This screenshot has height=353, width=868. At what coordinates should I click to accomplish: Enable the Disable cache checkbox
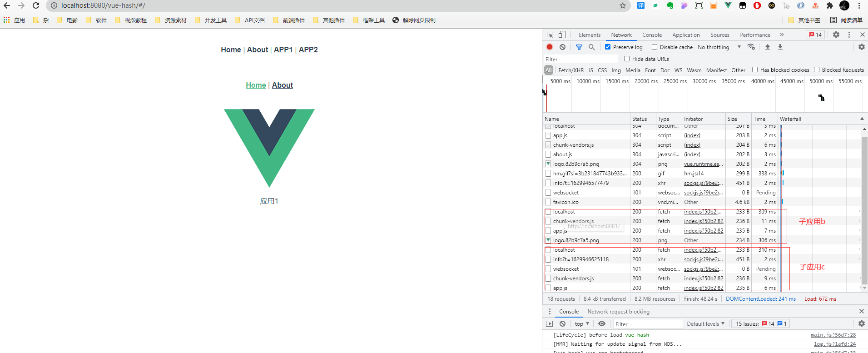click(655, 47)
